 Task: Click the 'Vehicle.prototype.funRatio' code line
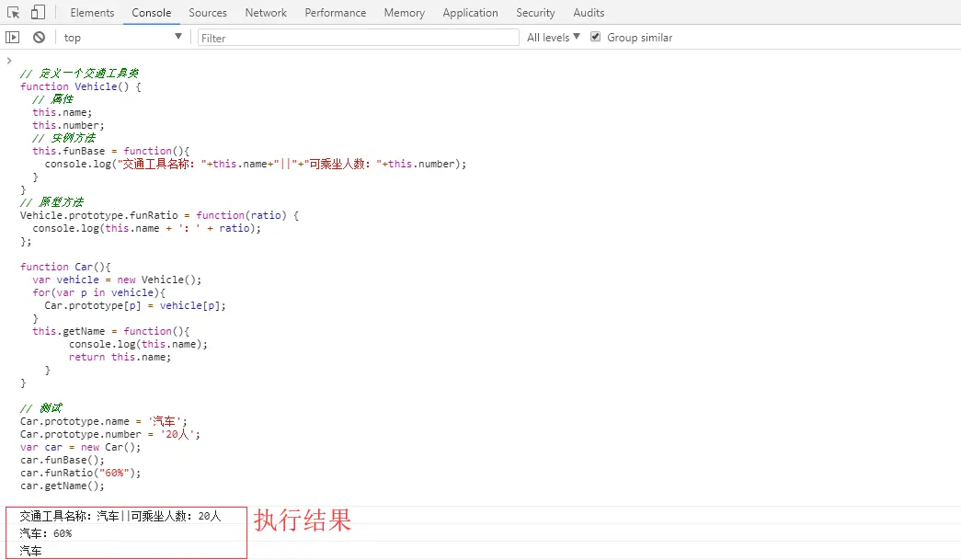[x=159, y=215]
